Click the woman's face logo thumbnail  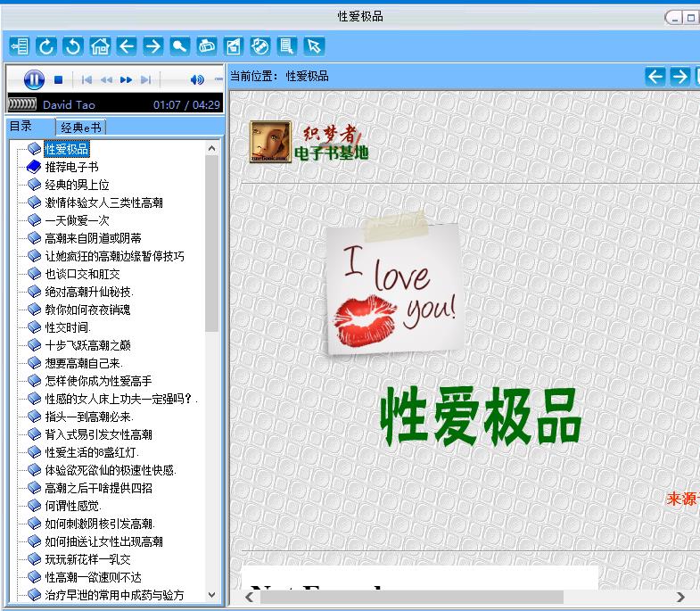(x=270, y=142)
